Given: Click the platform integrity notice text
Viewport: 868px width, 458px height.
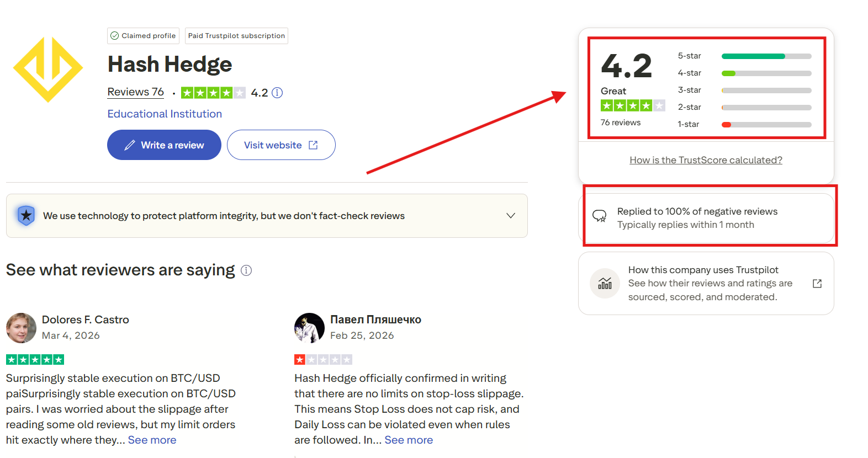Looking at the screenshot, I should pos(224,216).
